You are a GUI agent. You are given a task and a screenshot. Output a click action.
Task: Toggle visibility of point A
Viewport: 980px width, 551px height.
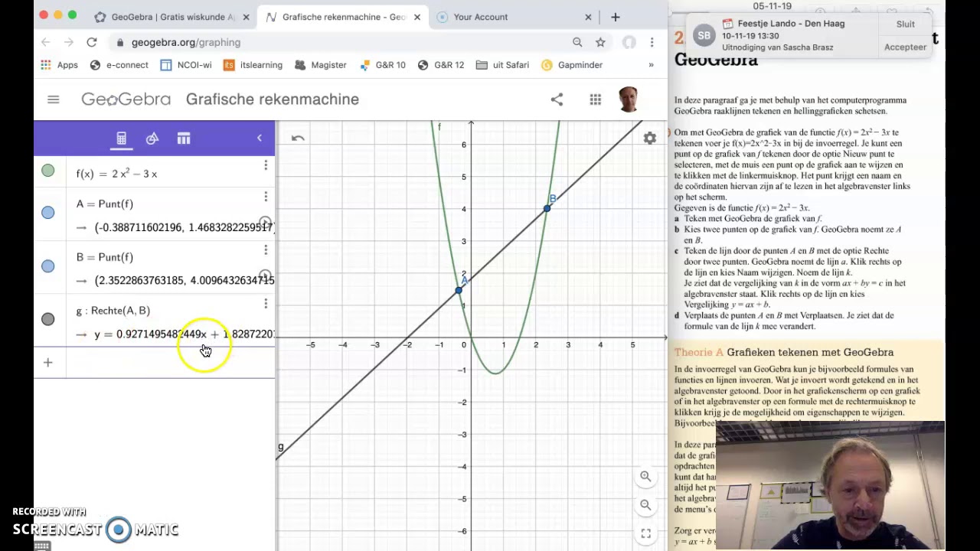[48, 212]
